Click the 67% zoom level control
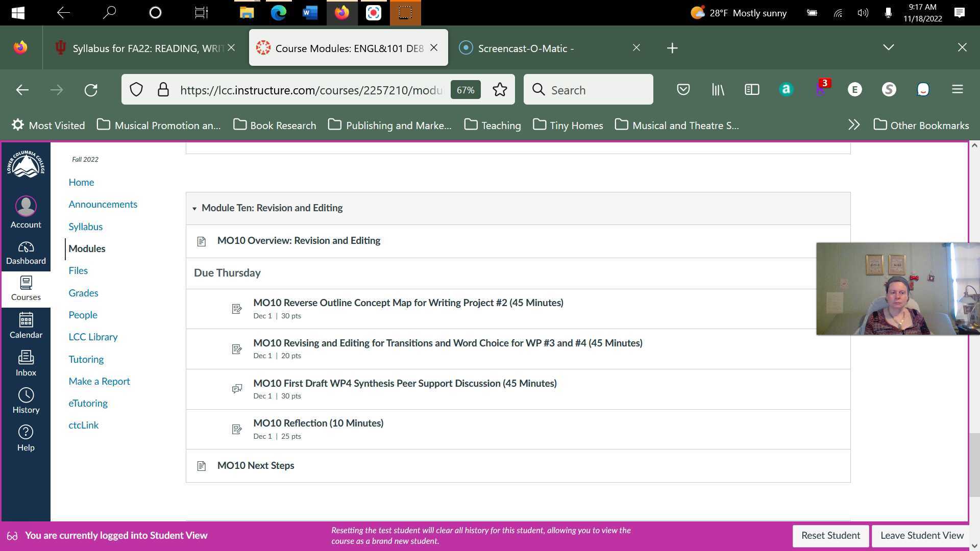Screen dimensions: 980x551 point(465,89)
